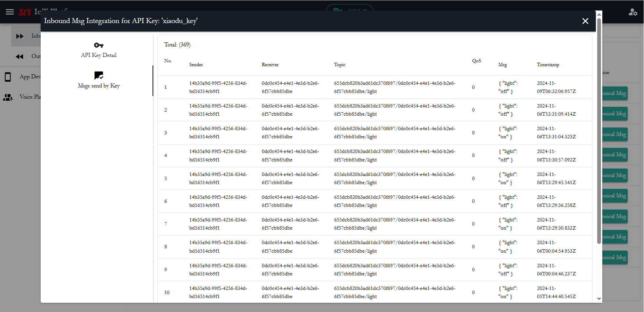
Task: Select timestamp 2024-11-05T14:44:40.545Z in row 10
Action: point(556,293)
